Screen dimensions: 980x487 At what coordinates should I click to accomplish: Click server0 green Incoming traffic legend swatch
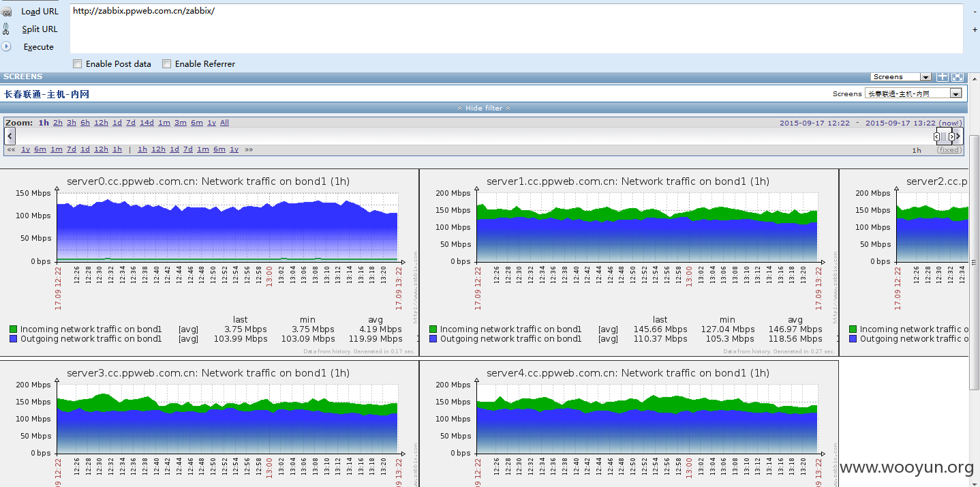(x=14, y=329)
